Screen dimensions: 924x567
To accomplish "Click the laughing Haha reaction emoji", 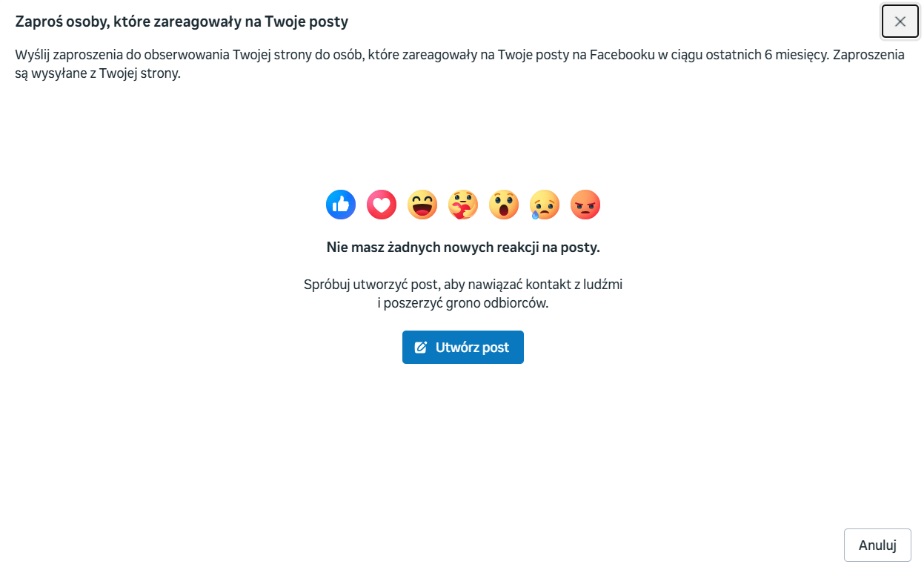I will tap(422, 205).
